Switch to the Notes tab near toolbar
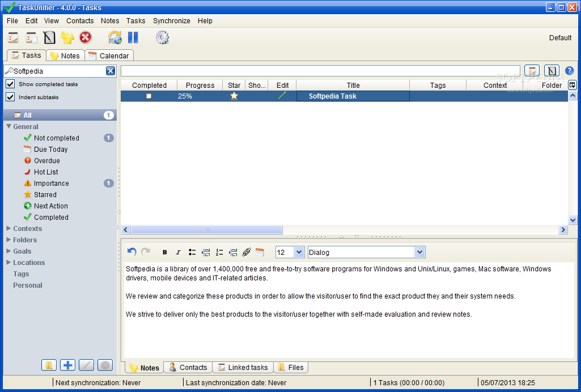The image size is (581, 392). click(66, 56)
